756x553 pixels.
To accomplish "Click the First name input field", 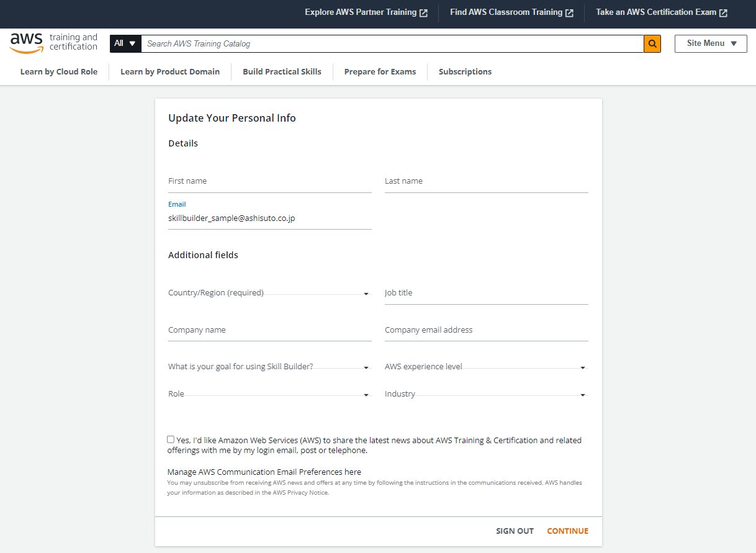I will (269, 182).
